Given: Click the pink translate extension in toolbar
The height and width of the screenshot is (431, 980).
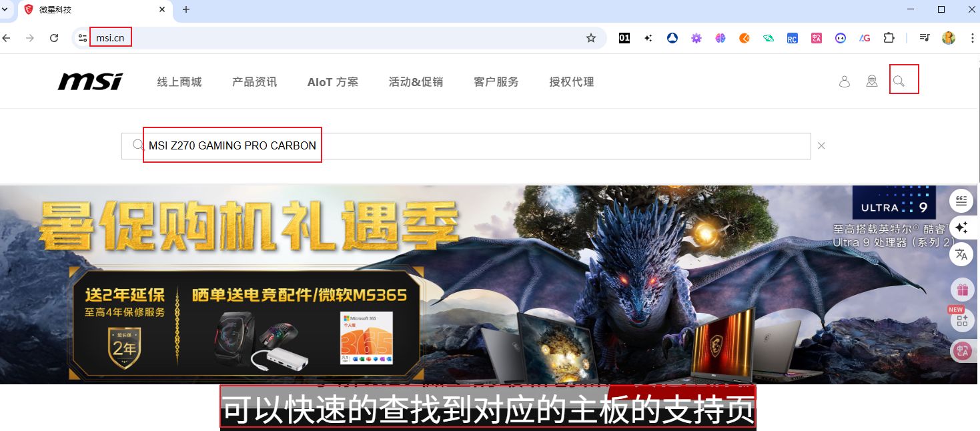Looking at the screenshot, I should coord(817,38).
